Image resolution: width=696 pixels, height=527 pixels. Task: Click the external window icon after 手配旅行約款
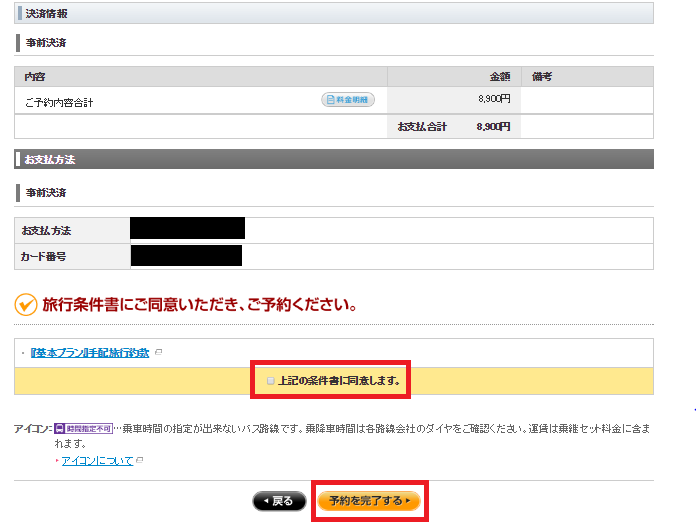coord(158,353)
